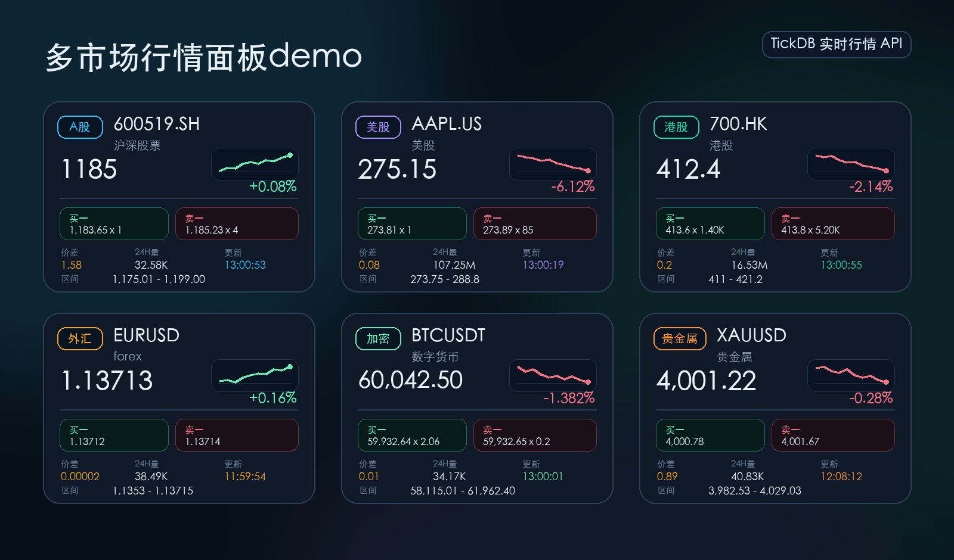Click the 买一 4,000.78 bid box

pyautogui.click(x=711, y=435)
